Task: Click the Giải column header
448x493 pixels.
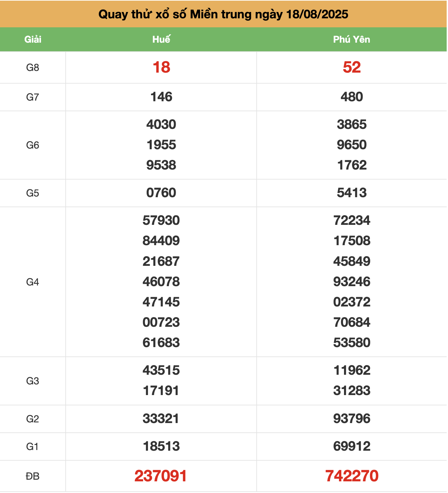Action: [33, 39]
